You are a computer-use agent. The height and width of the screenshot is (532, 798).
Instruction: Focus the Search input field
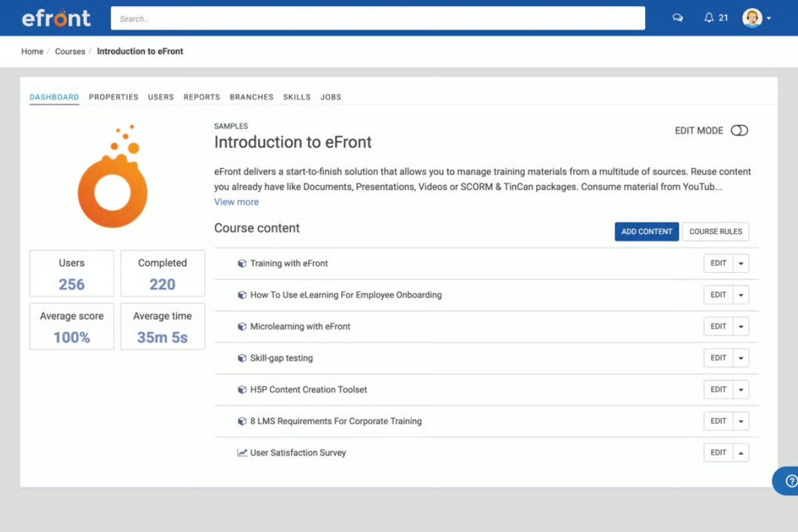[378, 19]
